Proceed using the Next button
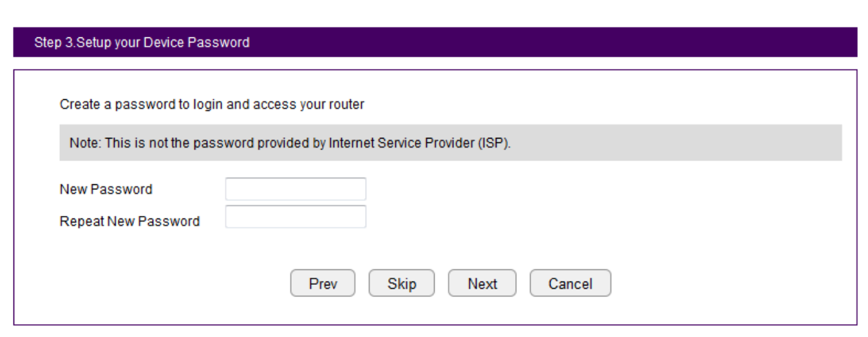This screenshot has height=337, width=868. (x=482, y=284)
